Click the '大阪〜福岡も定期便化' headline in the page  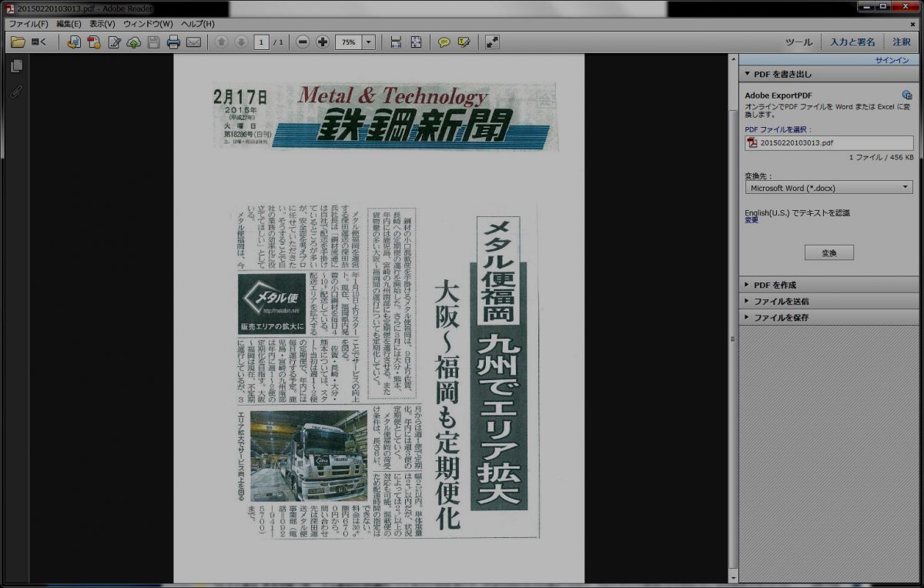coord(447,406)
